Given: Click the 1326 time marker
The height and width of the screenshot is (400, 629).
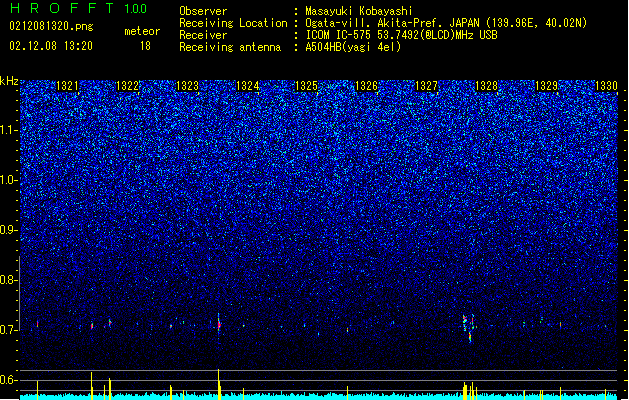Looking at the screenshot, I should [x=367, y=86].
